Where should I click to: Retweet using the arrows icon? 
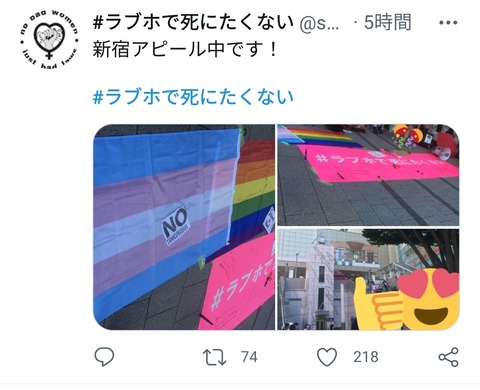click(x=215, y=357)
